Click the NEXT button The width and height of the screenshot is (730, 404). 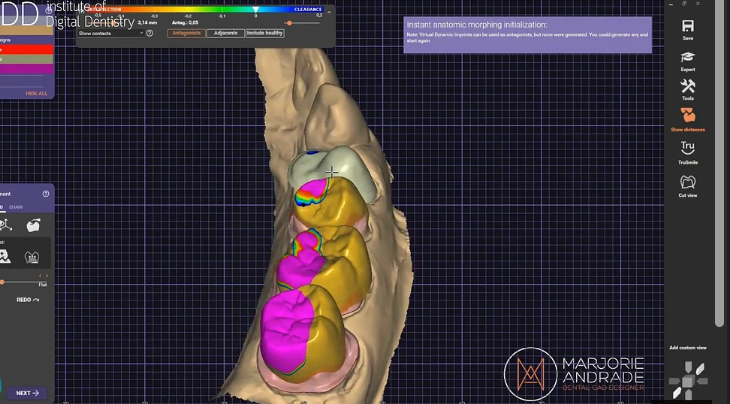(27, 393)
